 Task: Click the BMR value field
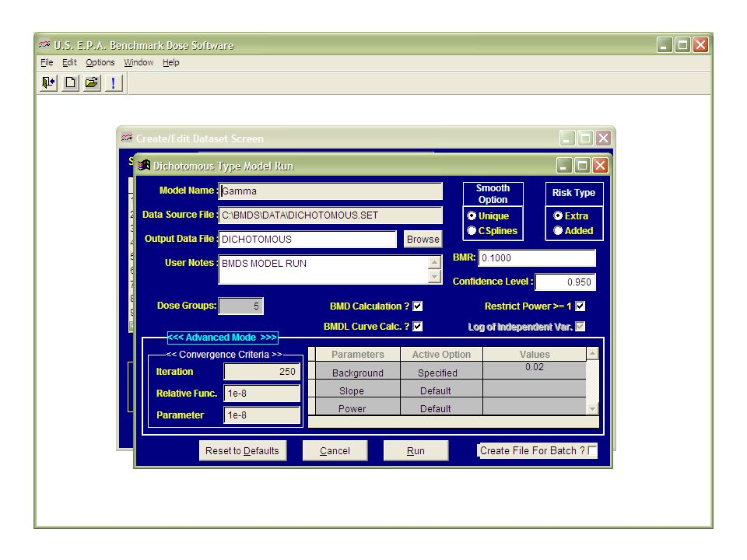pyautogui.click(x=537, y=258)
